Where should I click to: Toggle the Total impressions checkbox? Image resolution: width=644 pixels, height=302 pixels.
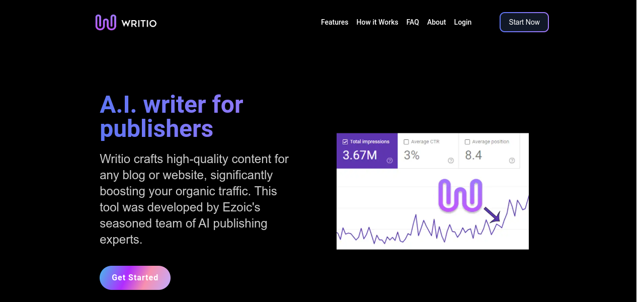click(x=345, y=142)
